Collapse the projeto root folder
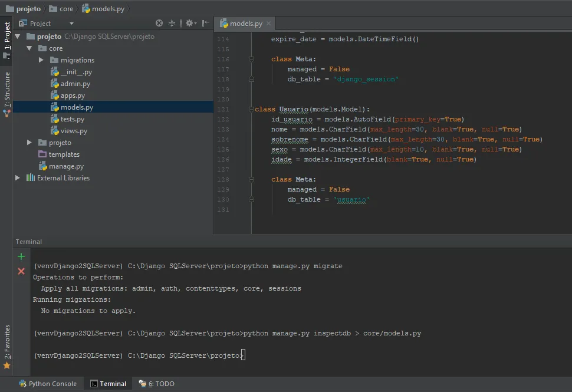This screenshot has height=392, width=572. 18,37
